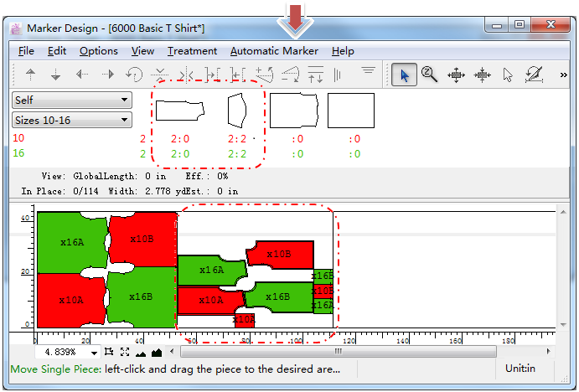
Task: Open the Treatment menu
Action: coord(192,51)
